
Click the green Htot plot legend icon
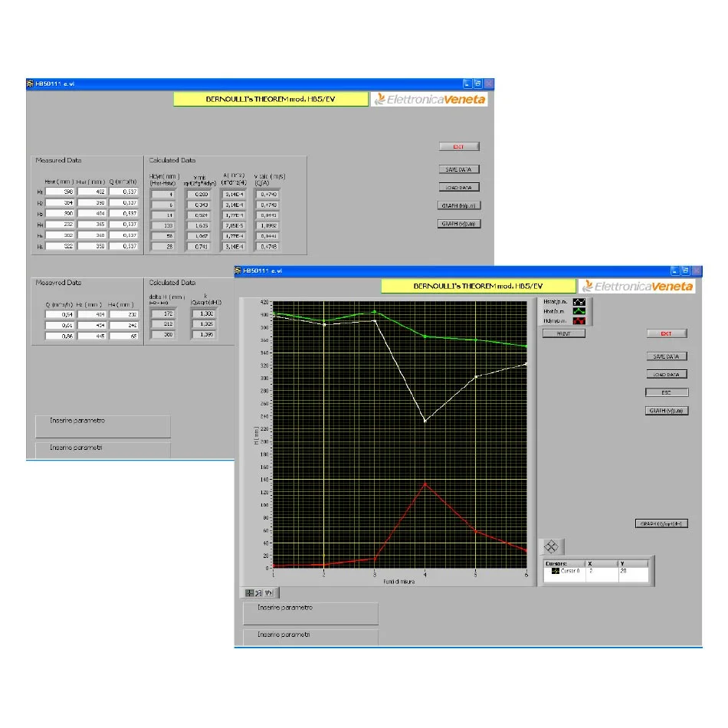click(x=579, y=311)
